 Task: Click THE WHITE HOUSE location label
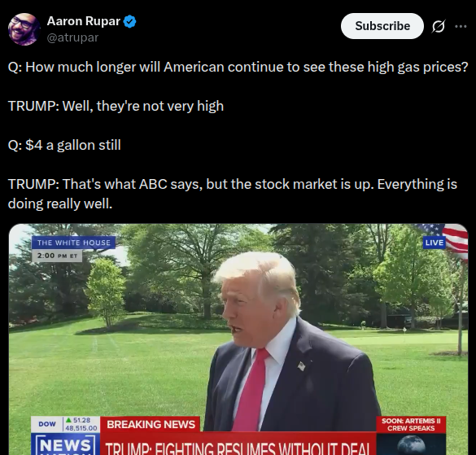tap(74, 243)
